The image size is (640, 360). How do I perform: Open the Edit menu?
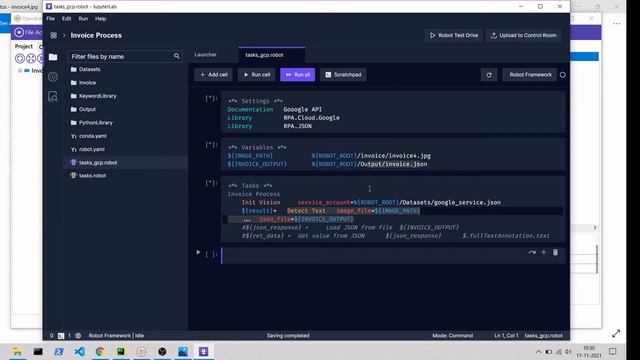pyautogui.click(x=67, y=19)
